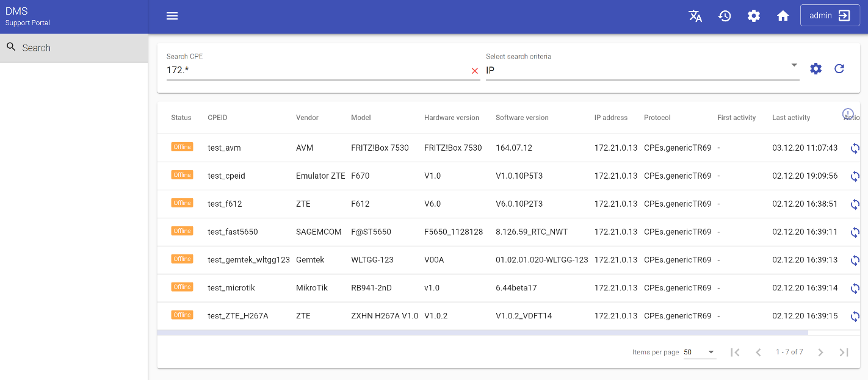Sort by the Last activity column header
The image size is (868, 380).
pos(790,118)
